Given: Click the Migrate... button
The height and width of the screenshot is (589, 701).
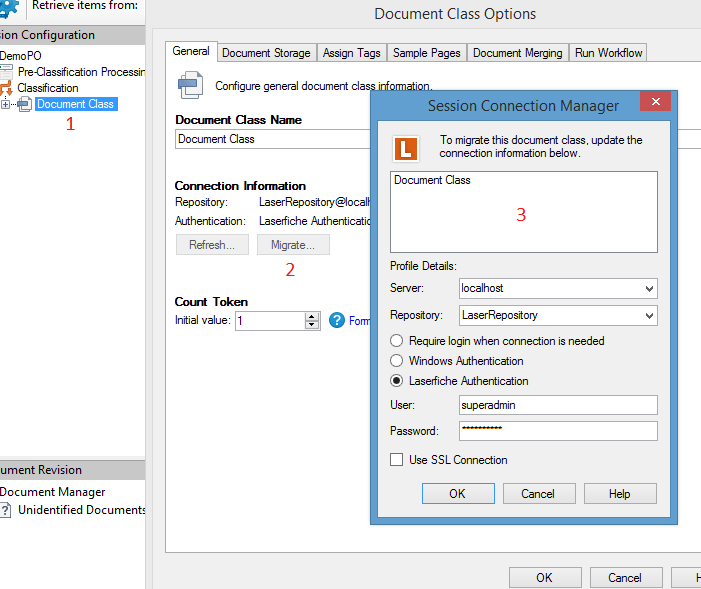Looking at the screenshot, I should [x=293, y=245].
